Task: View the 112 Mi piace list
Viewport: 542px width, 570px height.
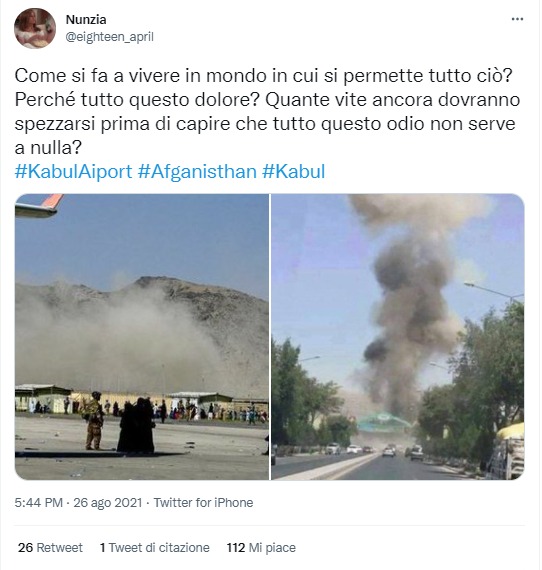Action: (261, 547)
